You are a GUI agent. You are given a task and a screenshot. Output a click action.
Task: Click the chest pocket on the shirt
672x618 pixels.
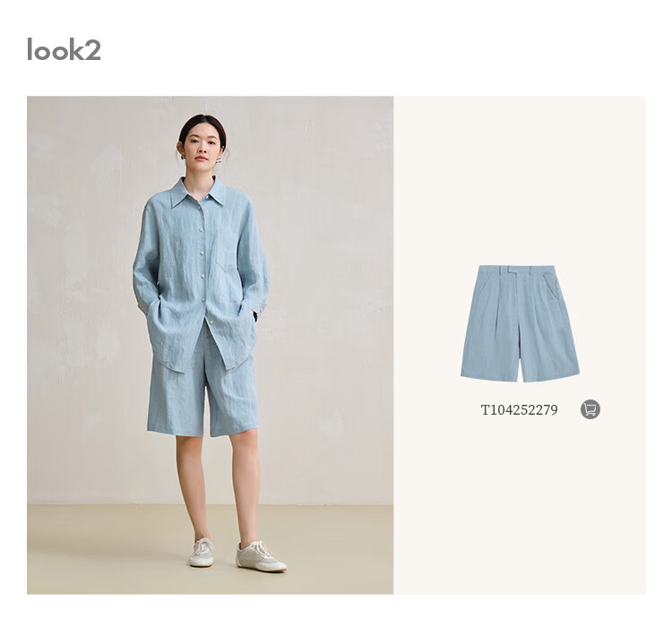[x=227, y=251]
